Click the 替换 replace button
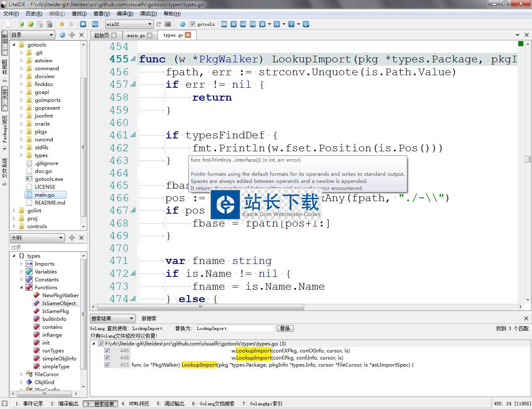The height and width of the screenshot is (409, 532). [285, 328]
